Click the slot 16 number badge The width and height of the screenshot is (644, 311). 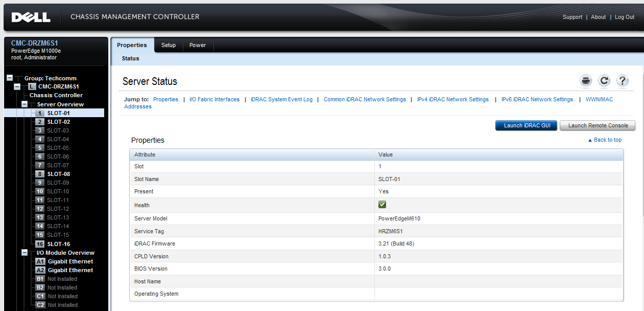click(40, 244)
